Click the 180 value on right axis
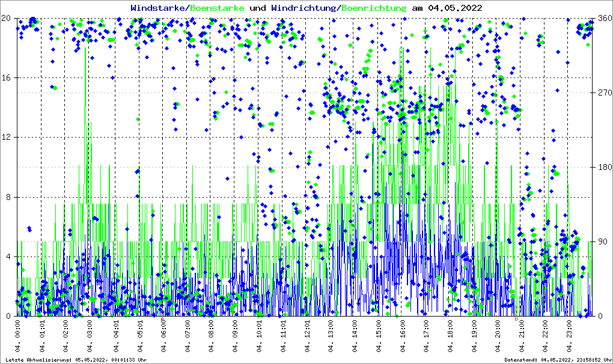The image size is (613, 364). (603, 167)
